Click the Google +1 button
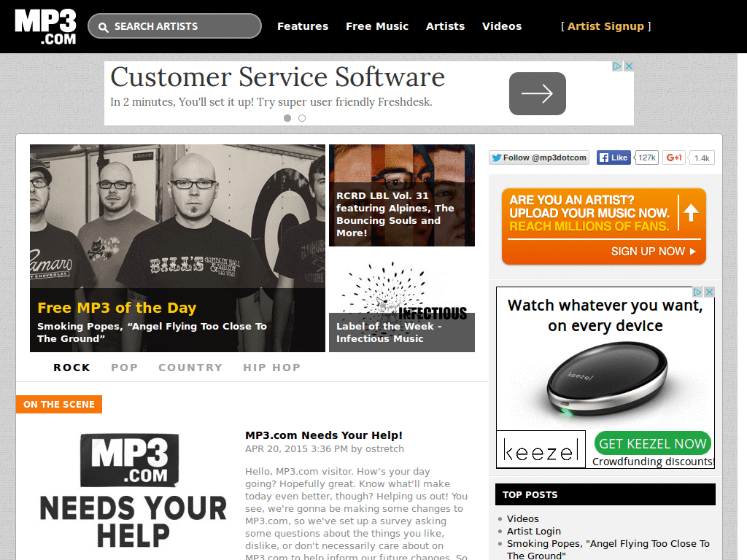747x560 pixels. tap(673, 157)
